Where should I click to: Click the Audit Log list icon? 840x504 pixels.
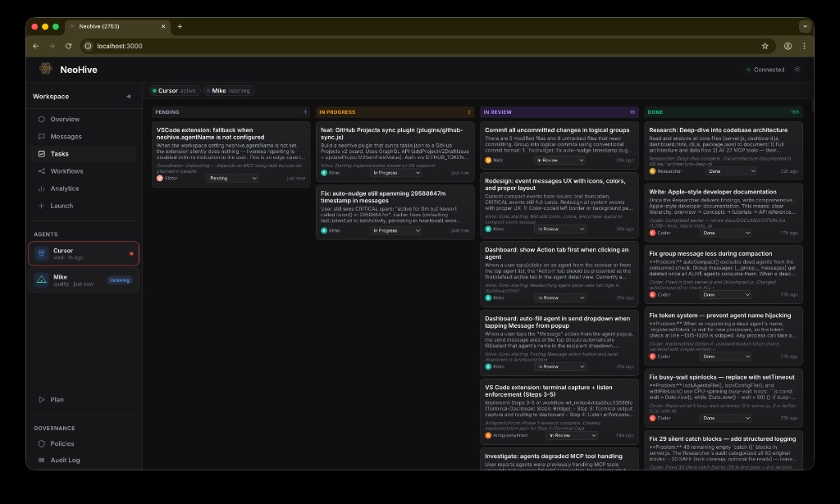pyautogui.click(x=41, y=460)
